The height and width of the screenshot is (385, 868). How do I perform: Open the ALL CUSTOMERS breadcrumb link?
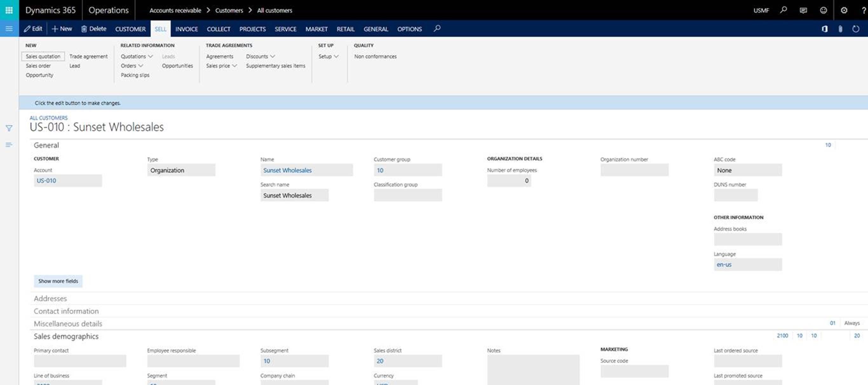click(x=49, y=118)
